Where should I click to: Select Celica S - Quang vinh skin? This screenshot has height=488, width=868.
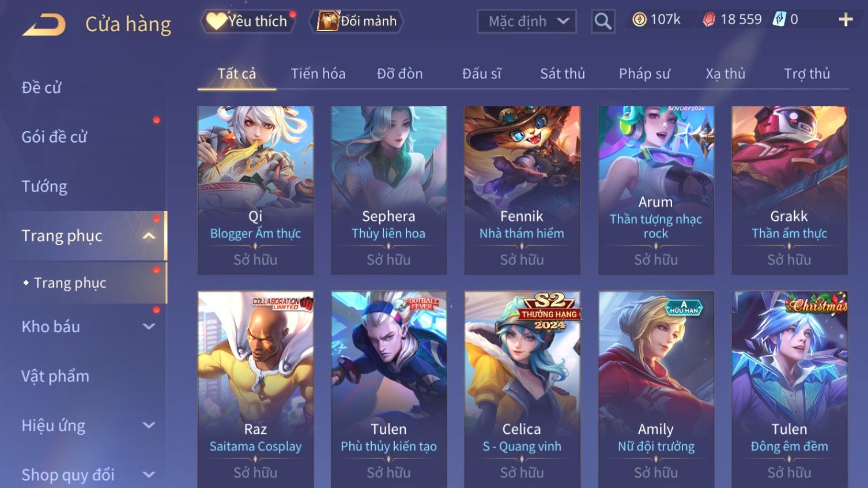[x=522, y=389]
